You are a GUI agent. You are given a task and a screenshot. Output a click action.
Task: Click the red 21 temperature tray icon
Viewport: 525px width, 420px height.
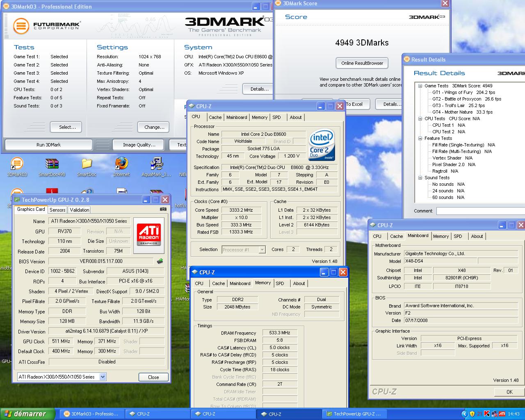(x=479, y=414)
